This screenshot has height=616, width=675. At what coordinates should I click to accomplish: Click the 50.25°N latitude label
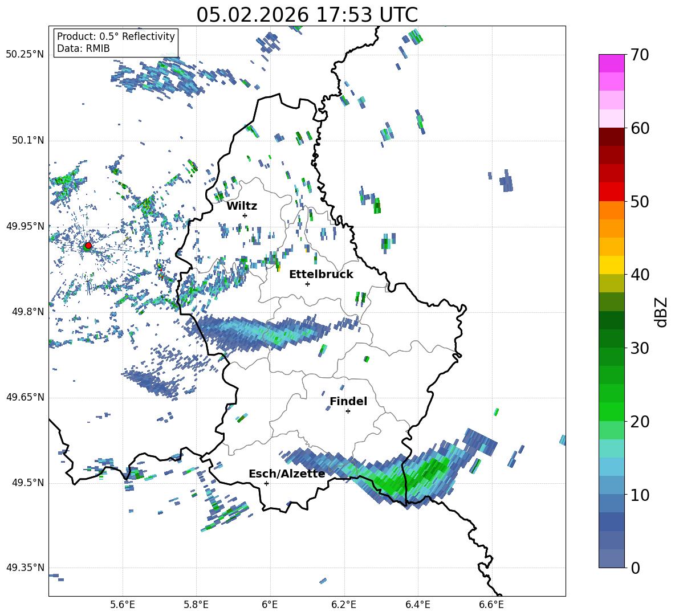pos(25,55)
